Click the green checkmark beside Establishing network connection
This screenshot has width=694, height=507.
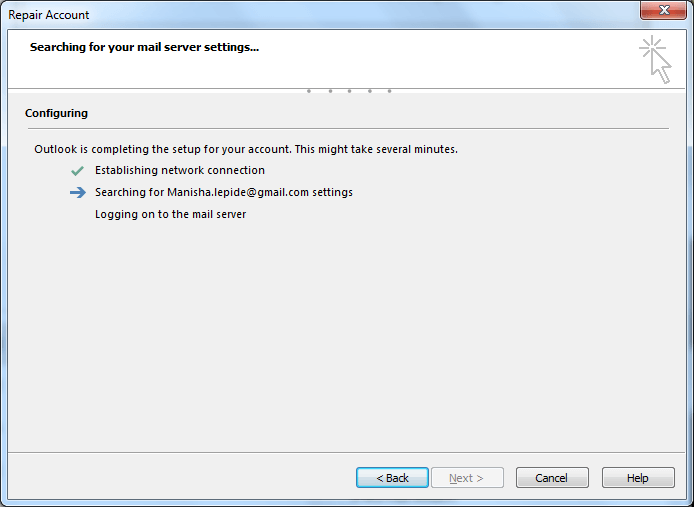coord(77,170)
